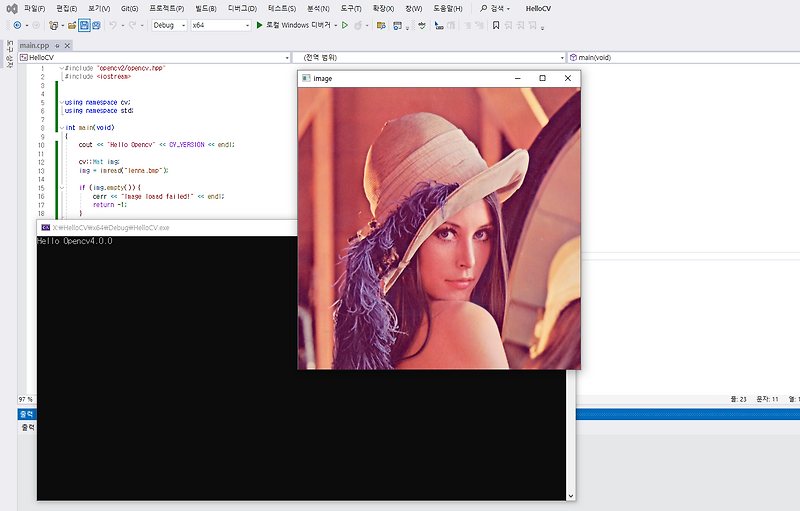Click the console window scroll down arrow

point(570,496)
